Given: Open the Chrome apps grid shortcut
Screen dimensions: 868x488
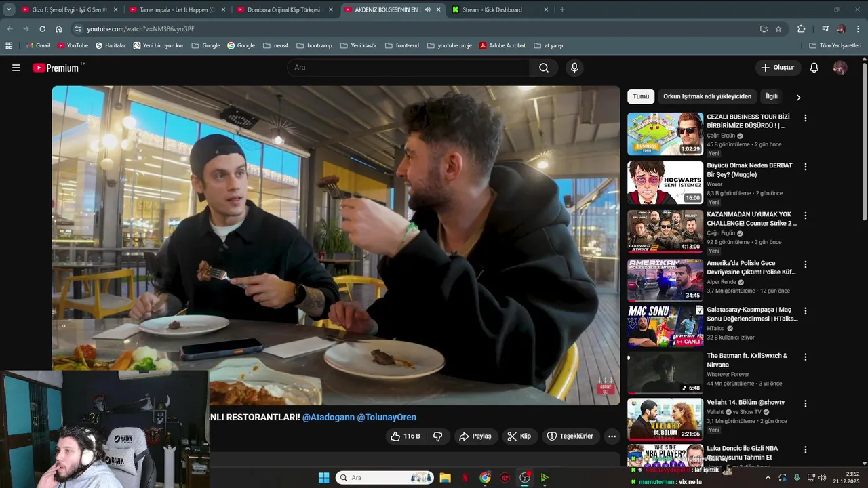Looking at the screenshot, I should [x=9, y=45].
